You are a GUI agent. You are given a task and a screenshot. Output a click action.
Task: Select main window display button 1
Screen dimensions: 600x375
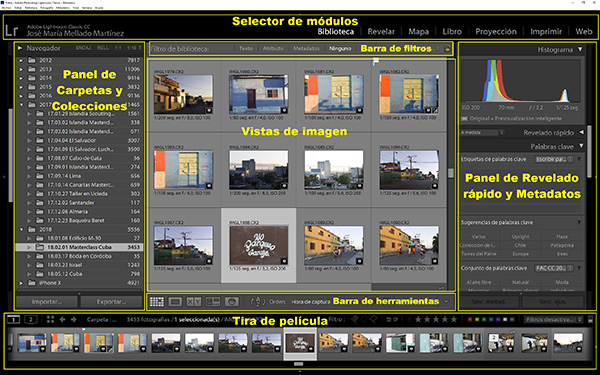(13, 320)
